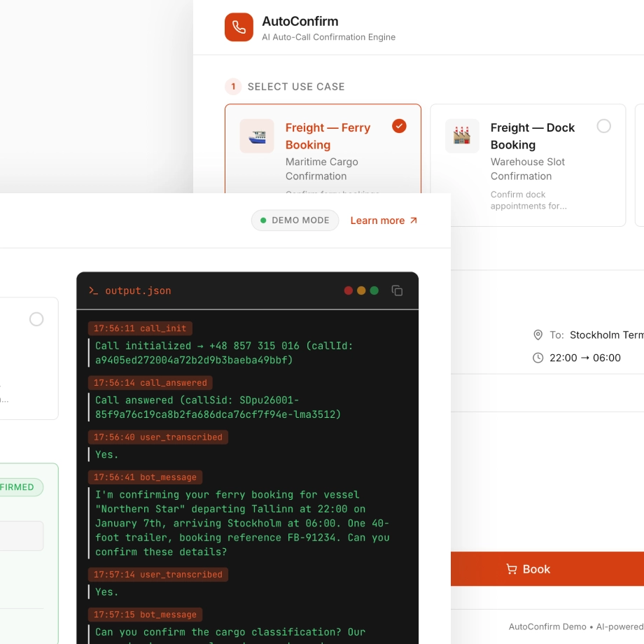Click the DEMO MODE status badge
The image size is (644, 644).
pos(295,220)
